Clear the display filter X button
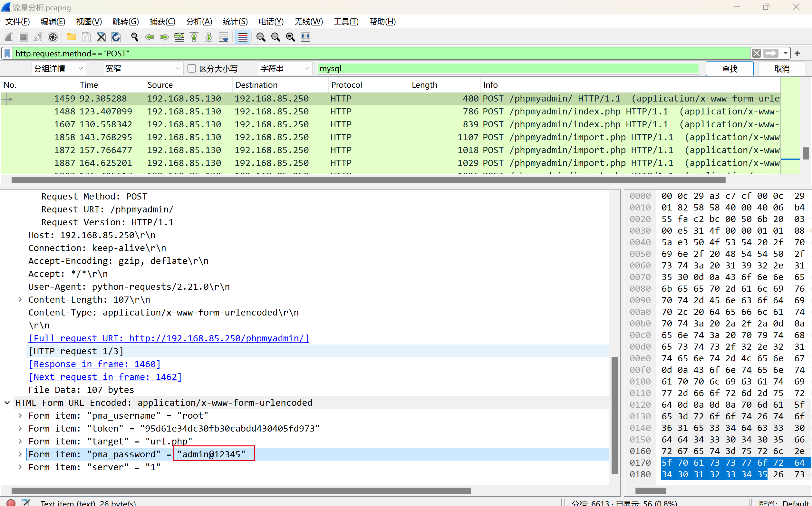This screenshot has width=812, height=506. [x=757, y=53]
